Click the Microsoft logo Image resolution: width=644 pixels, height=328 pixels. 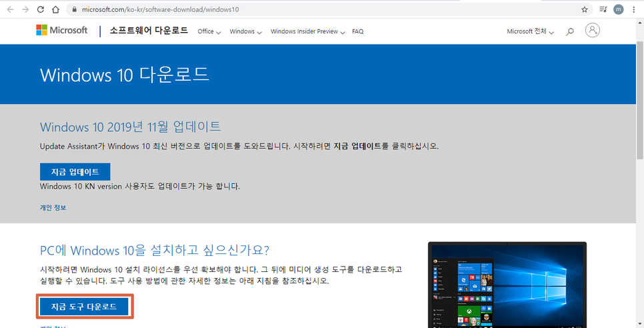point(61,30)
